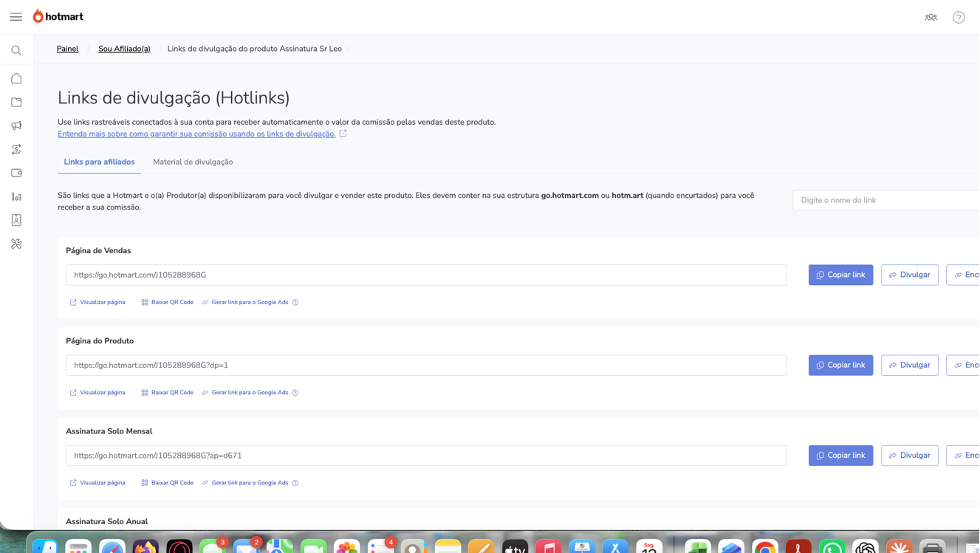Click the breadcrumb text ending in Assinatura Sr Leo
980x553 pixels.
pos(255,49)
